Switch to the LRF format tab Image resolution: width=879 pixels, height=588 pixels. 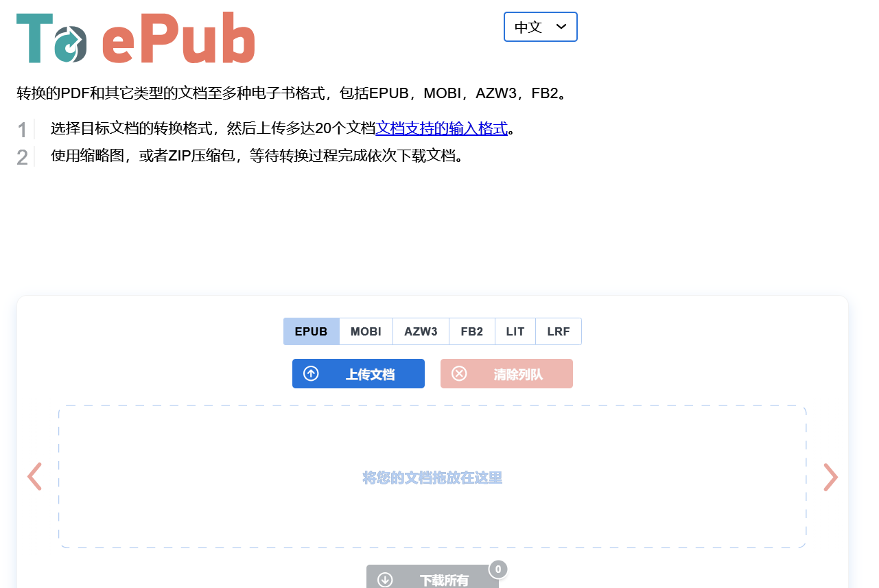point(558,331)
